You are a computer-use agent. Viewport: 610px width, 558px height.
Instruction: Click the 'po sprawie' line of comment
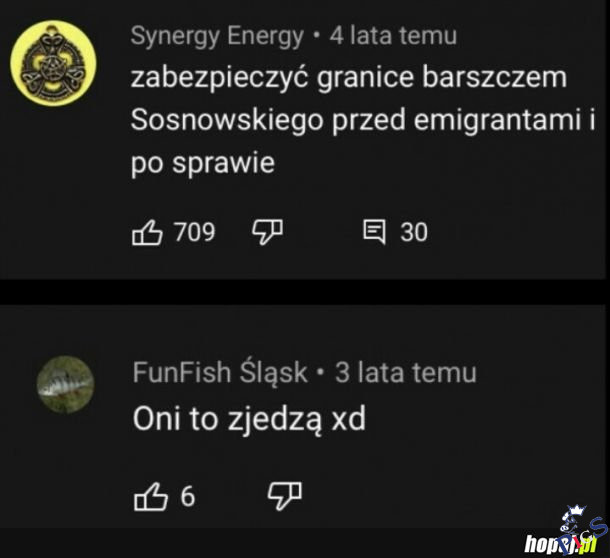tap(203, 163)
